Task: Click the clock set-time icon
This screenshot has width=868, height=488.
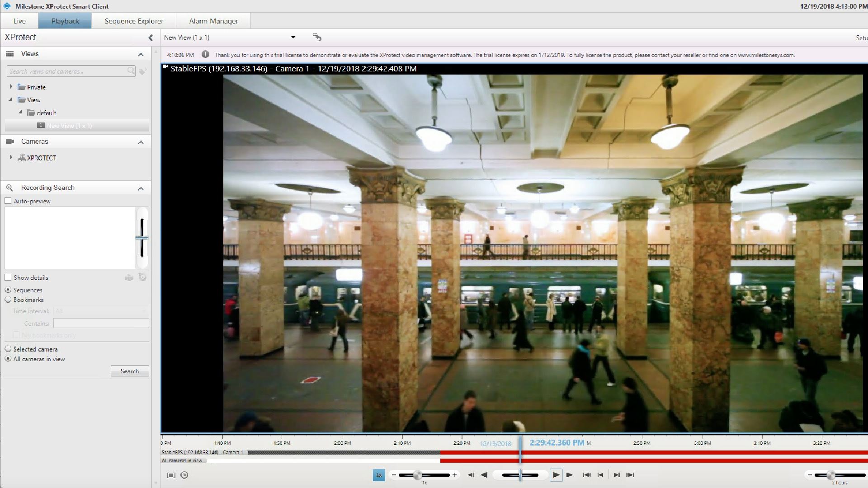Action: click(184, 475)
